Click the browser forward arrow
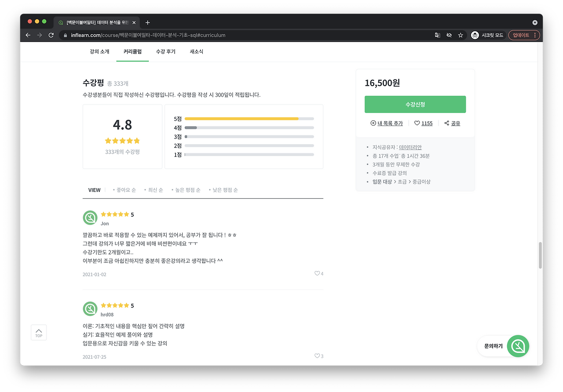This screenshot has width=563, height=392. tap(40, 35)
